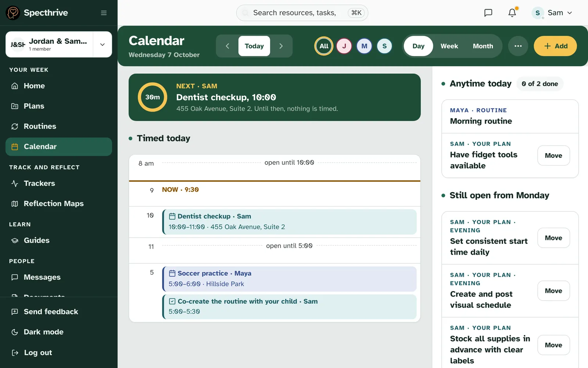Viewport: 588px width, 368px height.
Task: Go to next day arrow
Action: click(x=281, y=46)
